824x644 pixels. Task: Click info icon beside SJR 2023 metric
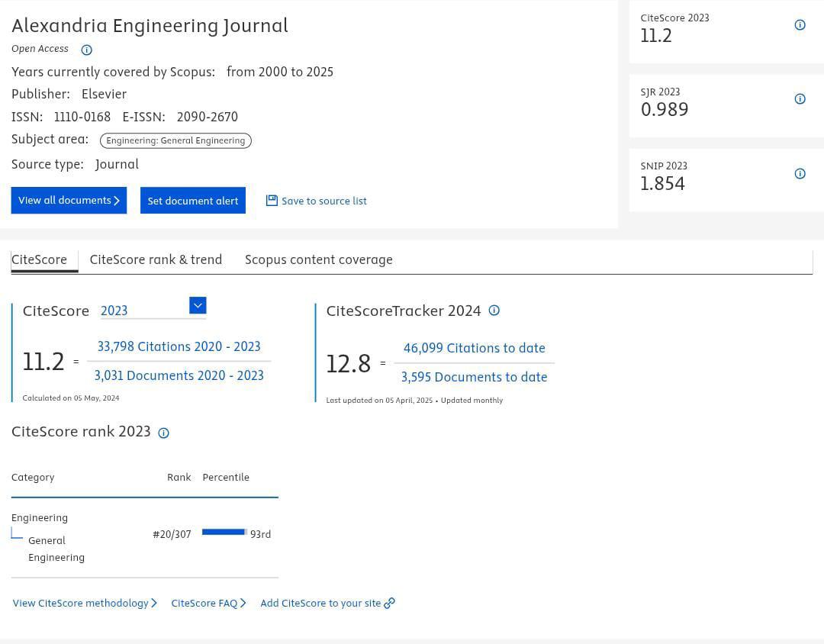[x=800, y=99]
